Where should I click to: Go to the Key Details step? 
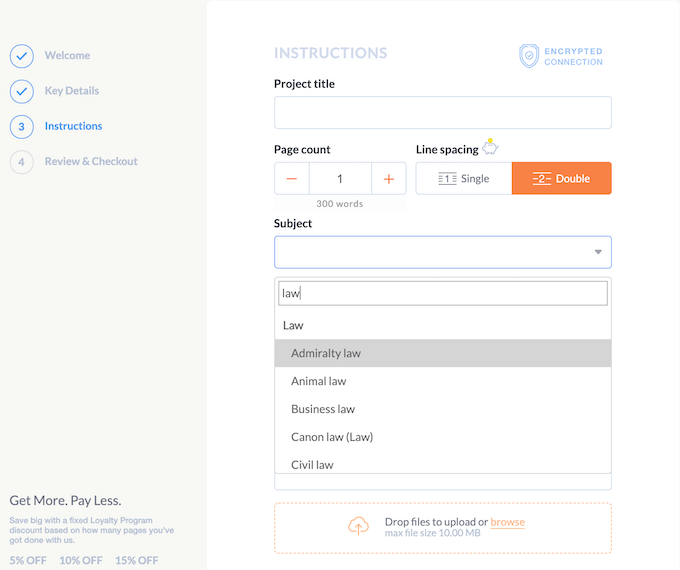tap(72, 91)
